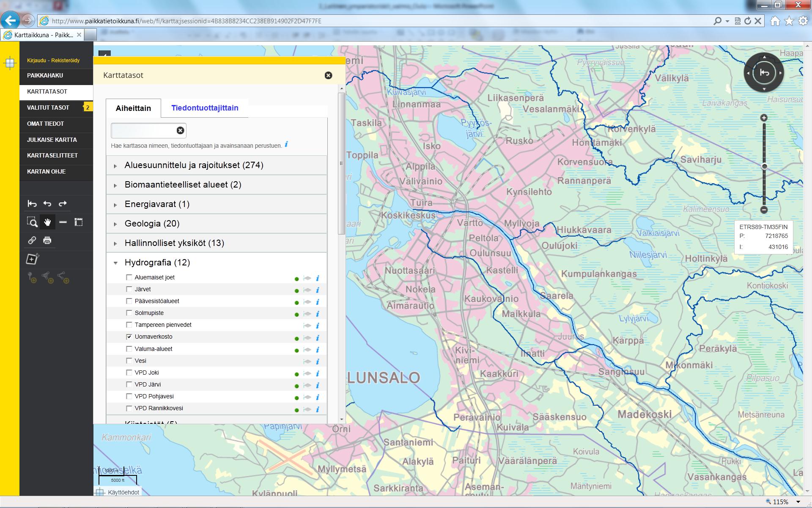Expand Biomaantieteelliset alueet (2) group
The height and width of the screenshot is (508, 812).
tap(217, 185)
